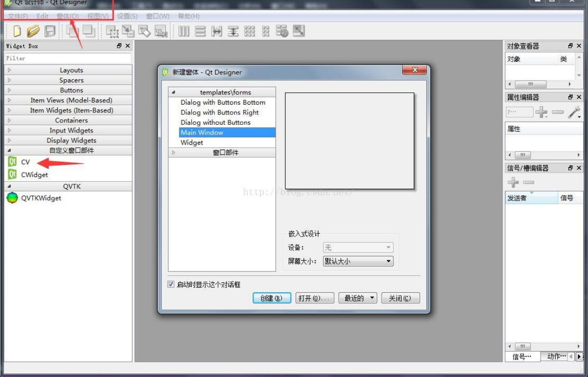The width and height of the screenshot is (588, 377).
Task: Switch to the 动作… tab at bottom right
Action: click(554, 356)
